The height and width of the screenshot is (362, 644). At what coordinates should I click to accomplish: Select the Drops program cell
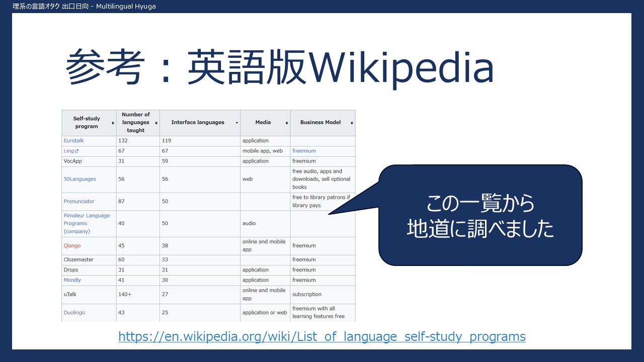(x=89, y=270)
